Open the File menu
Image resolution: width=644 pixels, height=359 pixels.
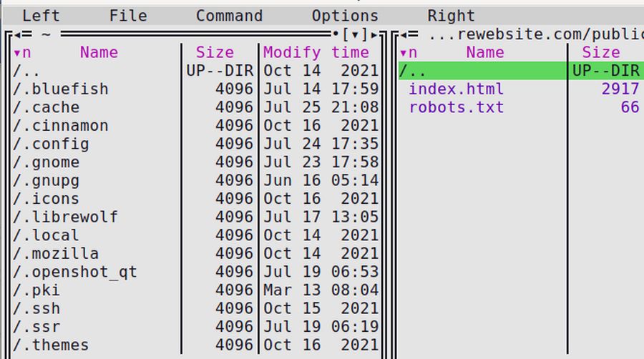click(128, 16)
